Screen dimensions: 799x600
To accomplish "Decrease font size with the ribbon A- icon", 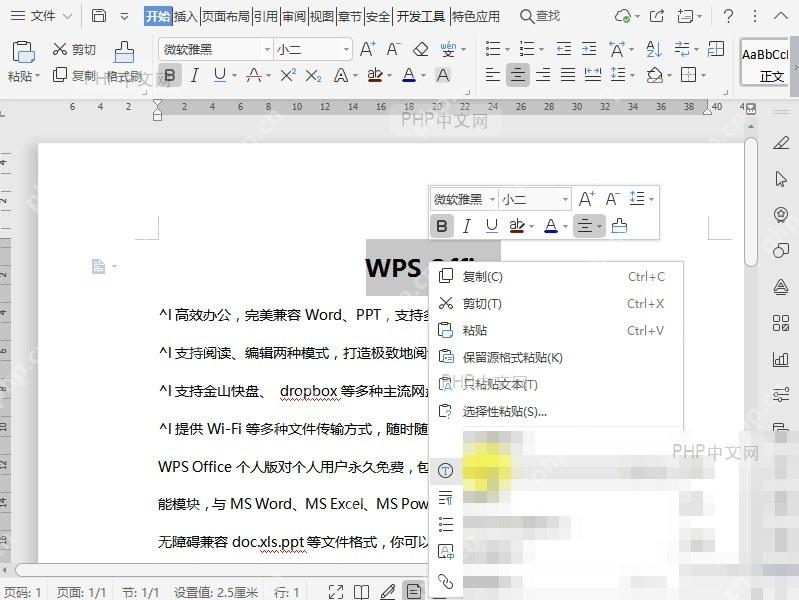I will pyautogui.click(x=392, y=49).
